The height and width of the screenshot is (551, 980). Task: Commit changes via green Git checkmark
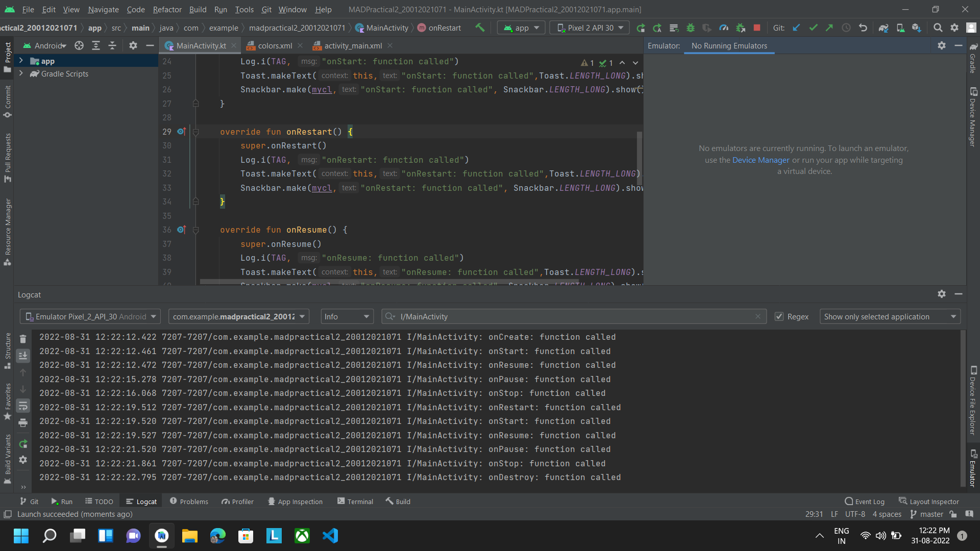(x=813, y=28)
